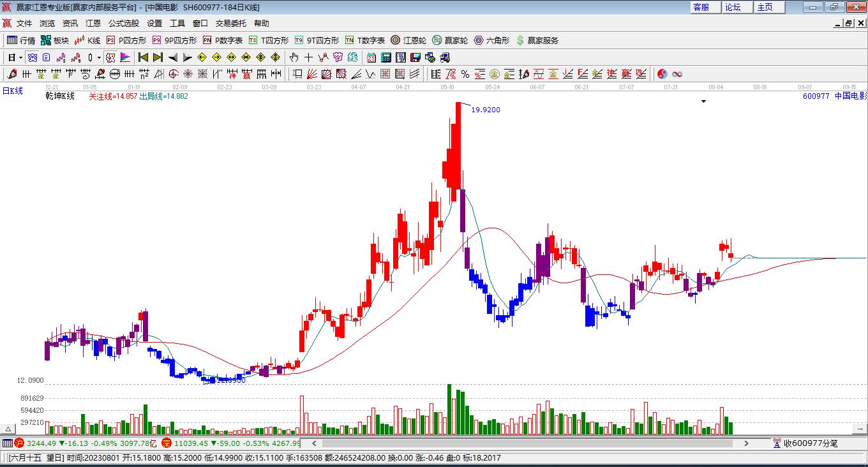
Task: Click the black right arrow icon
Action: tap(187, 57)
